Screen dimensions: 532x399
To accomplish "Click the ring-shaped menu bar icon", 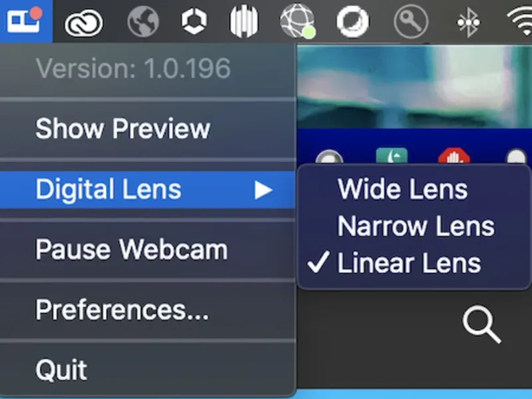I will point(353,22).
